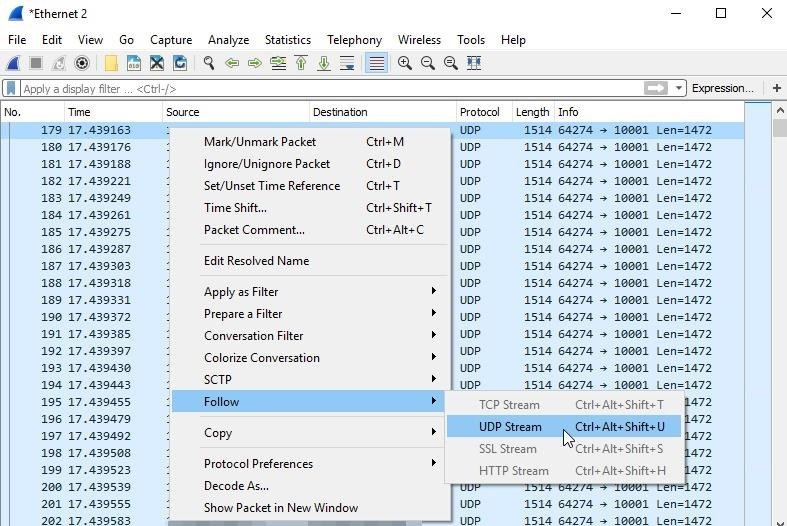Sort by the Destination column header

coord(383,112)
